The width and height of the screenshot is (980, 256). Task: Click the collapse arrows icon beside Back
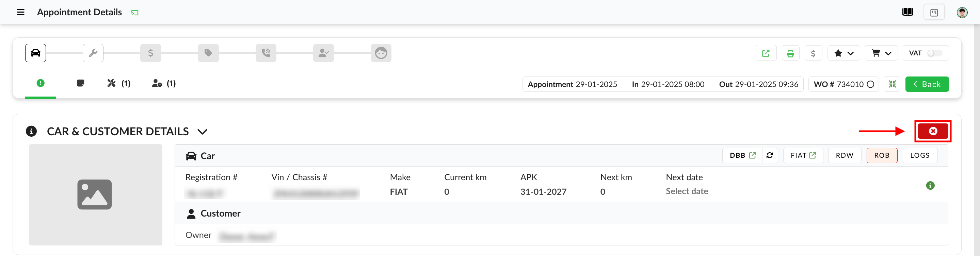point(892,84)
